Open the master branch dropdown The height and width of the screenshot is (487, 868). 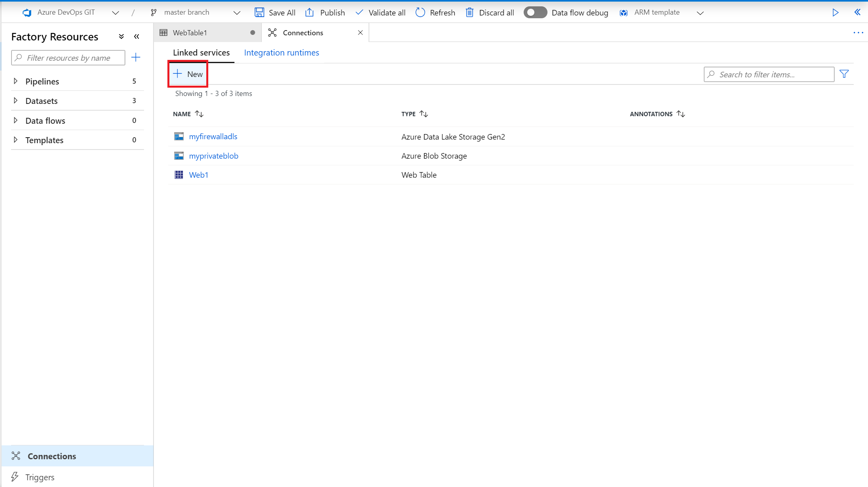[237, 13]
